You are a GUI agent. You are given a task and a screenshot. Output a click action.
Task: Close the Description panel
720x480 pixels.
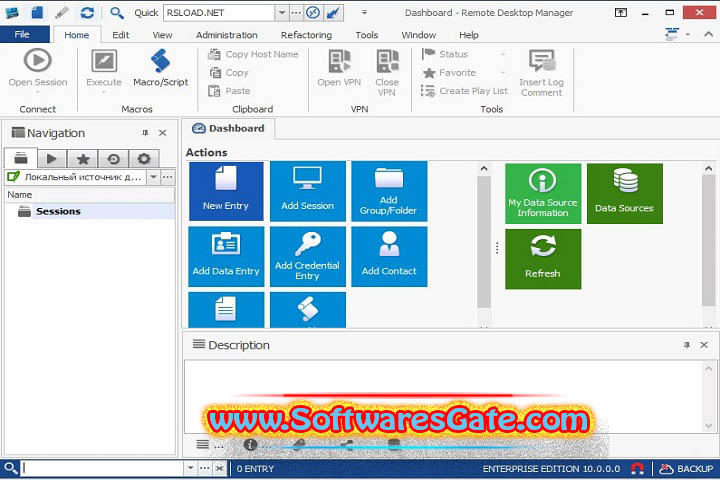click(704, 345)
